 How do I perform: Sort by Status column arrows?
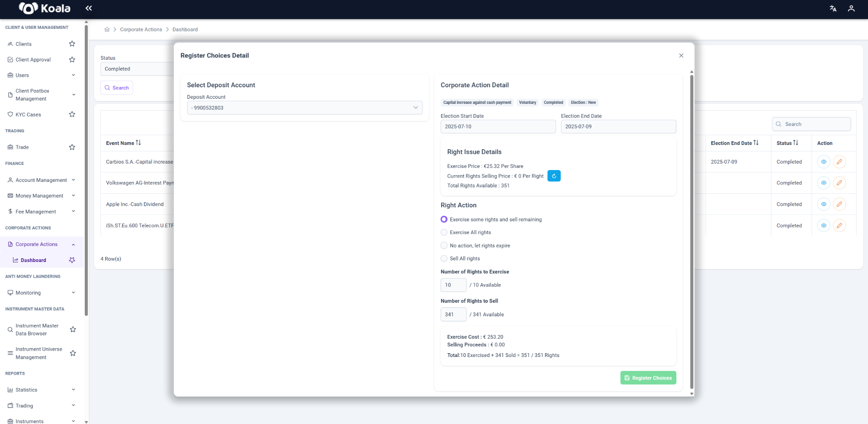(796, 143)
